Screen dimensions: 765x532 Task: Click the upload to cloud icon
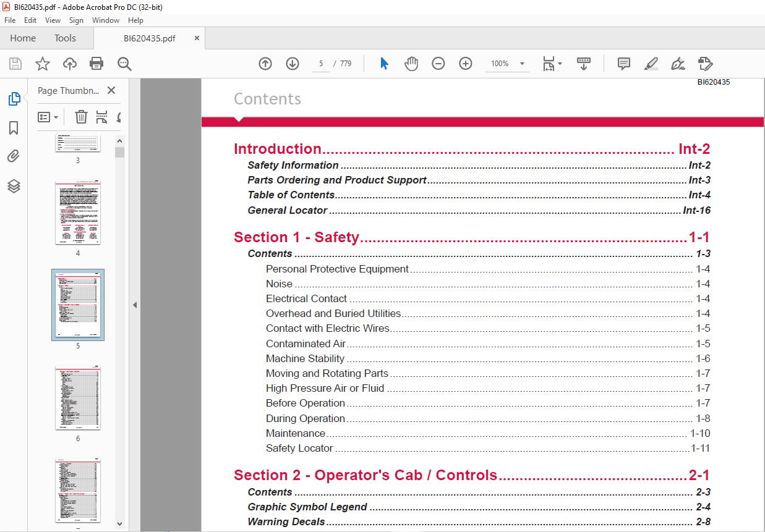pyautogui.click(x=70, y=64)
